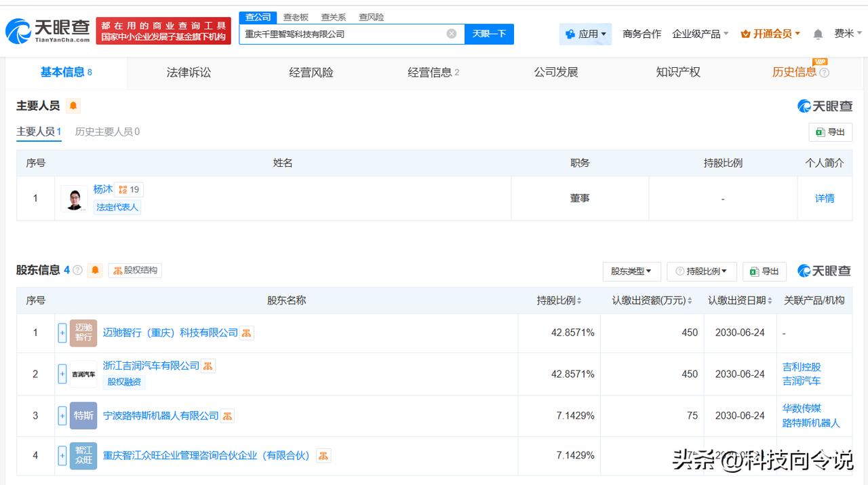Screen dimensions: 868x485
Task: Open 路特斯机器人 related link
Action: tap(811, 423)
